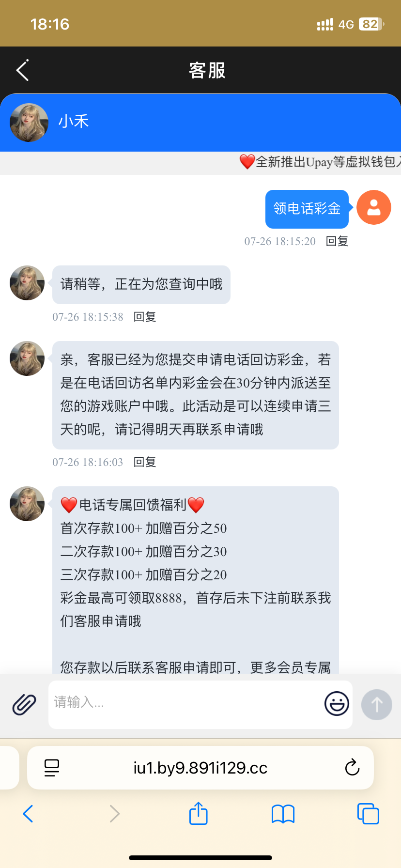Tap the iu1.by9.891i129.cc address bar
The image size is (401, 868).
click(200, 768)
